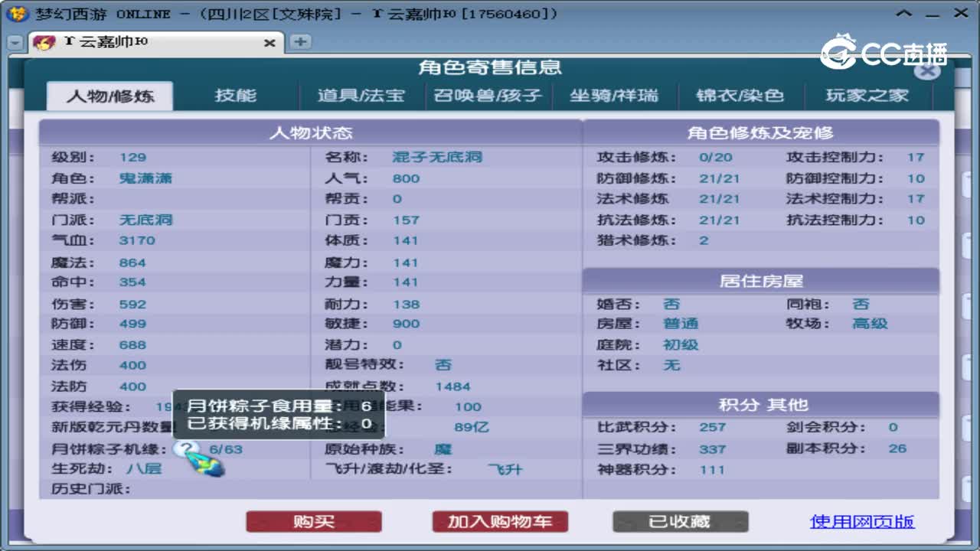
Task: Click the 原始种族 value 魔
Action: click(443, 449)
